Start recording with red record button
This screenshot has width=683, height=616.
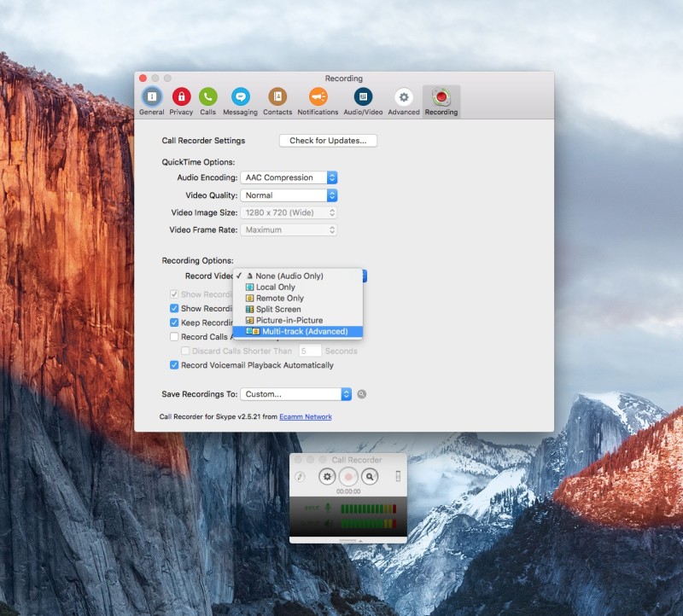tap(348, 476)
